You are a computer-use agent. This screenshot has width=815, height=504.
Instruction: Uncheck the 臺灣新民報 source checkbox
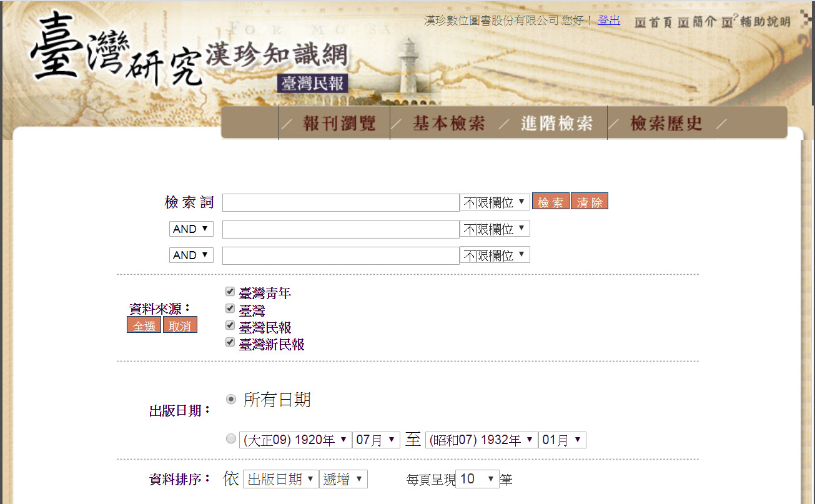pyautogui.click(x=230, y=342)
